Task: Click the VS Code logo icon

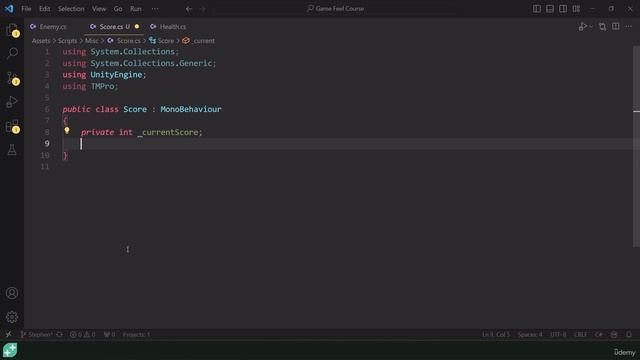Action: (x=9, y=9)
